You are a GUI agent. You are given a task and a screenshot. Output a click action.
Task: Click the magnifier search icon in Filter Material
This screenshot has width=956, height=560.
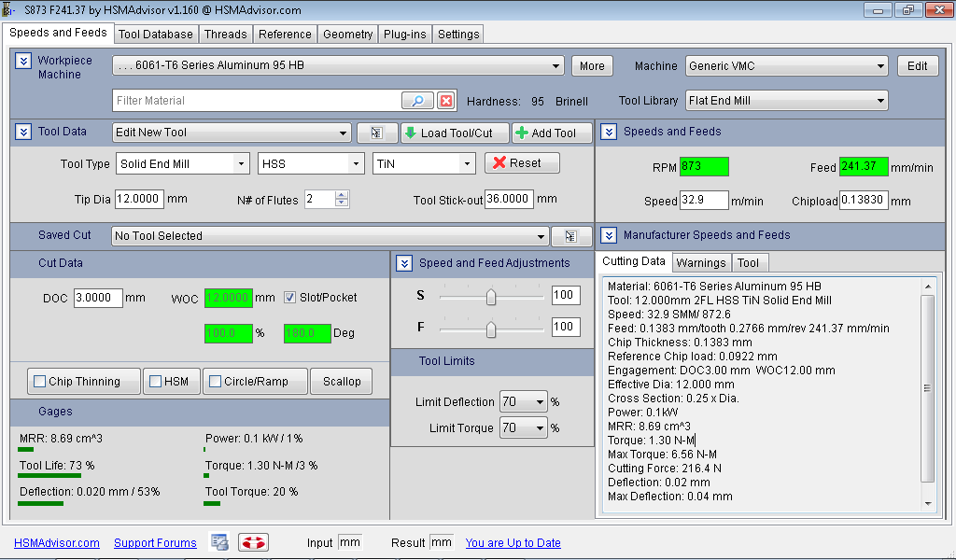pyautogui.click(x=417, y=101)
